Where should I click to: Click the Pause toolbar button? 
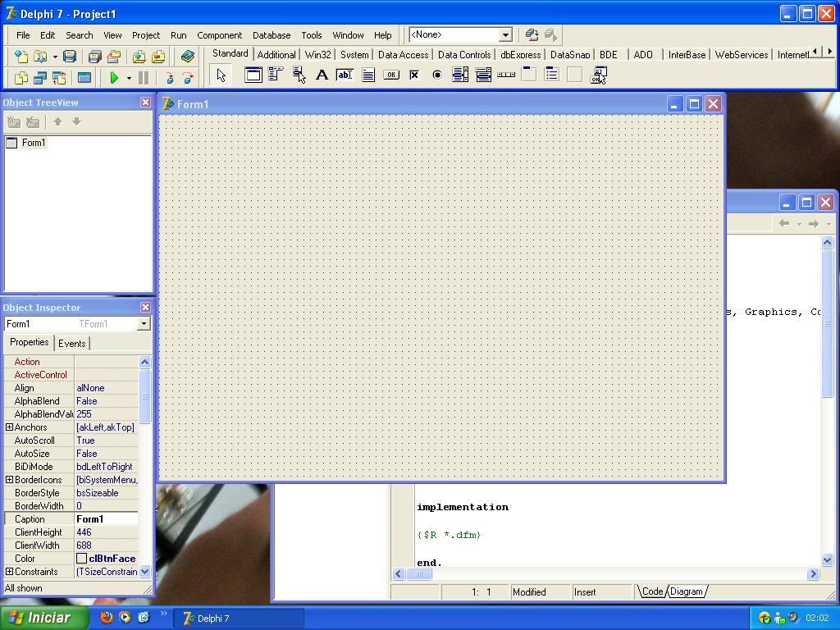(144, 78)
